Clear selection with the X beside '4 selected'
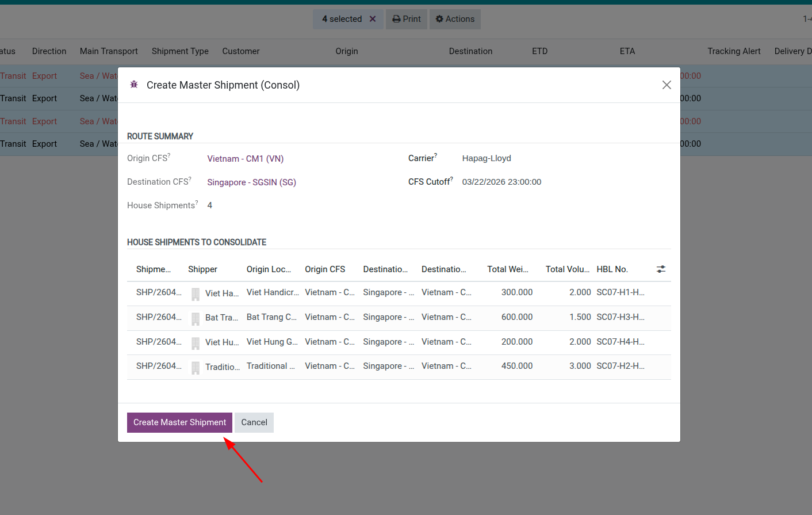This screenshot has height=515, width=812. tap(373, 19)
